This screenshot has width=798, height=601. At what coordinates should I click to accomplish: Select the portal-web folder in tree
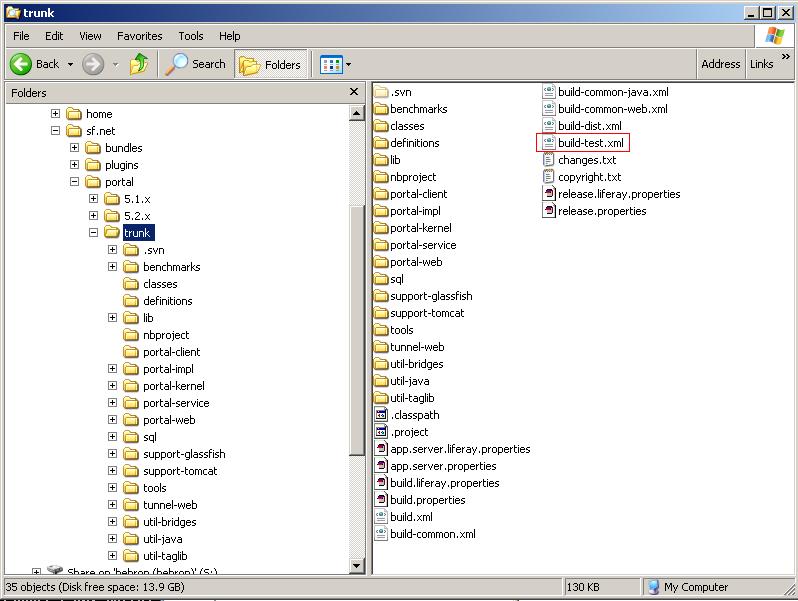[168, 420]
